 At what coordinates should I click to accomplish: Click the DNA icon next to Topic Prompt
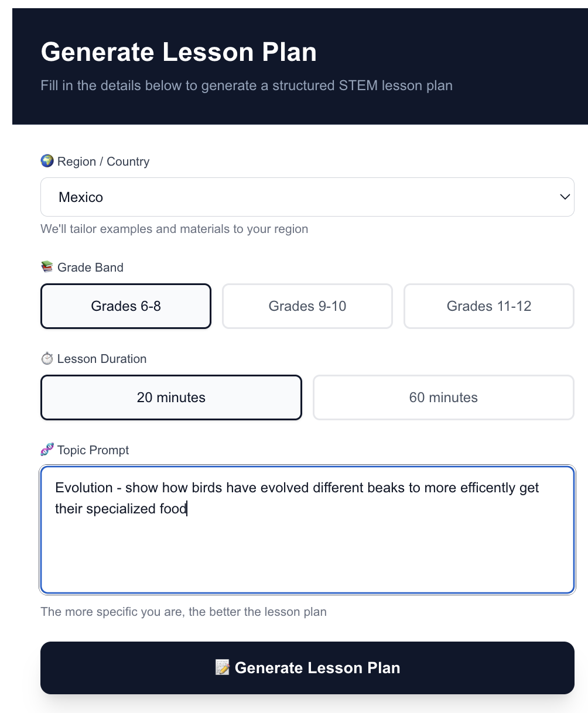(47, 450)
